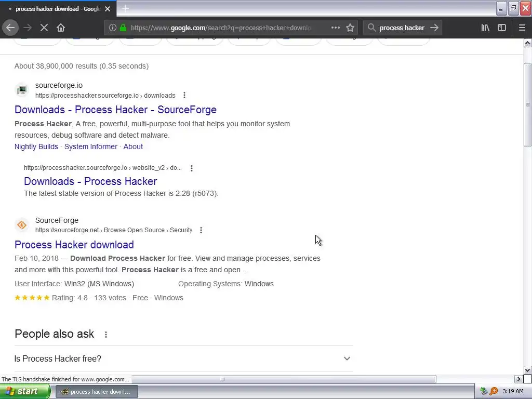Click the green padlock security icon
The image size is (532, 399).
(x=123, y=28)
